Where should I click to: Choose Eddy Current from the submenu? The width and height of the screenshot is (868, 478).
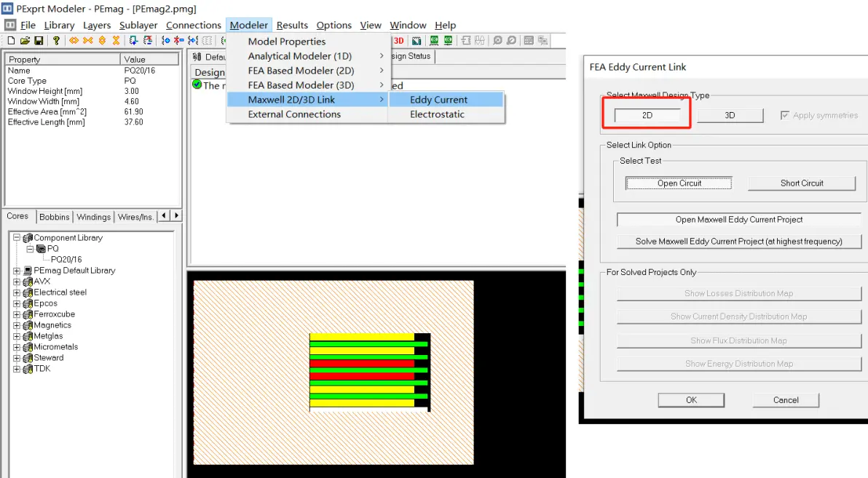pos(446,100)
